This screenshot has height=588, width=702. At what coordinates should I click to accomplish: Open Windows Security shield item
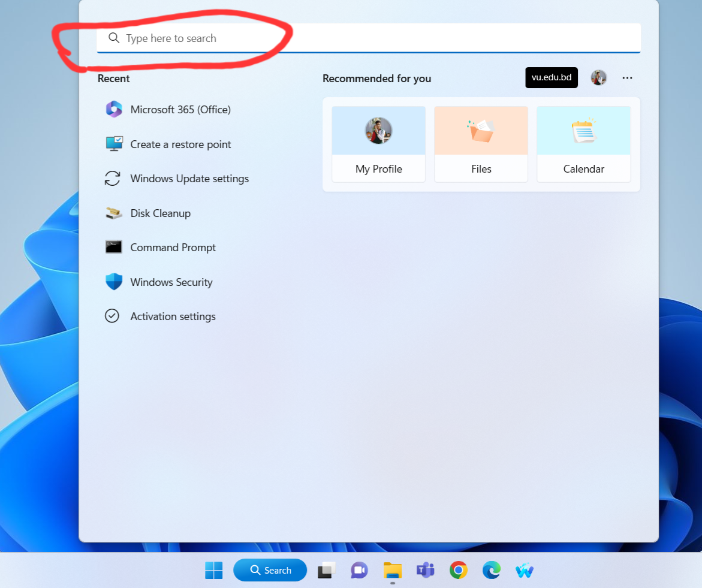click(171, 282)
